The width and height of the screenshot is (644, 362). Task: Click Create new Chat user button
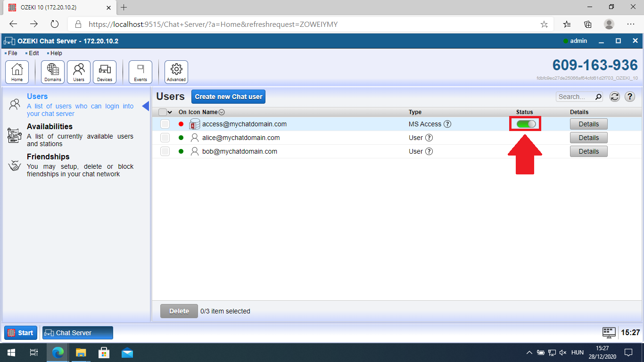tap(229, 97)
